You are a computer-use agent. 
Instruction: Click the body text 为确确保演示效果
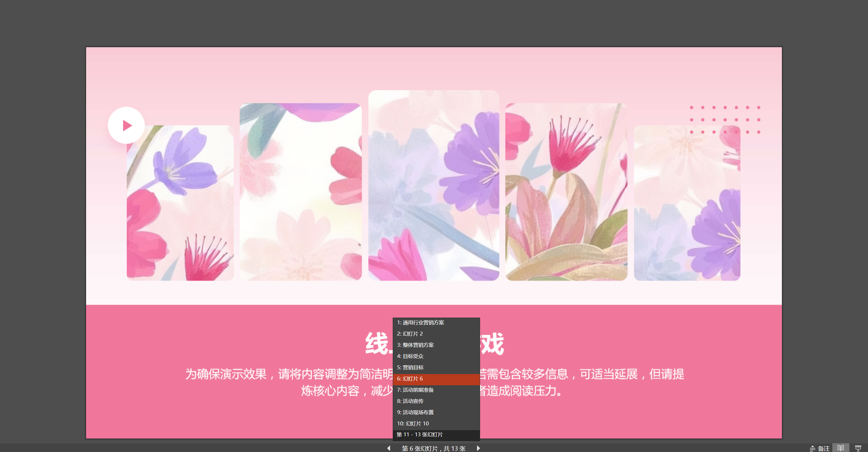tap(435, 382)
